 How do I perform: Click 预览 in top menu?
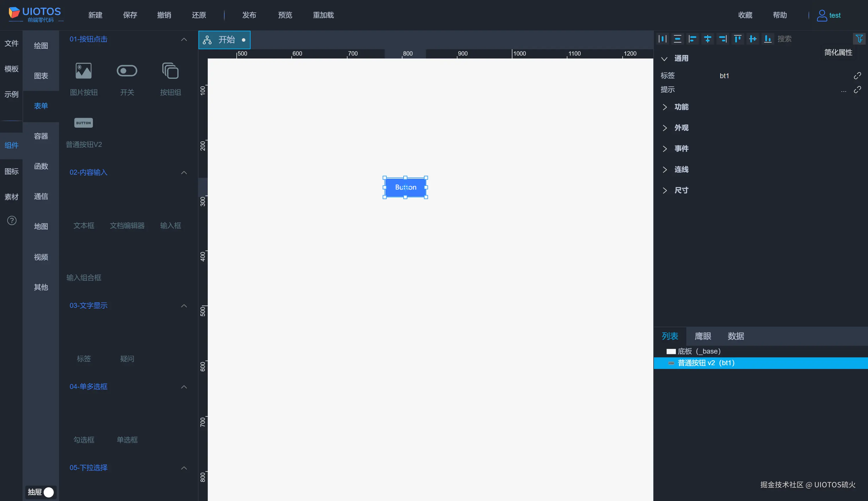tap(285, 15)
